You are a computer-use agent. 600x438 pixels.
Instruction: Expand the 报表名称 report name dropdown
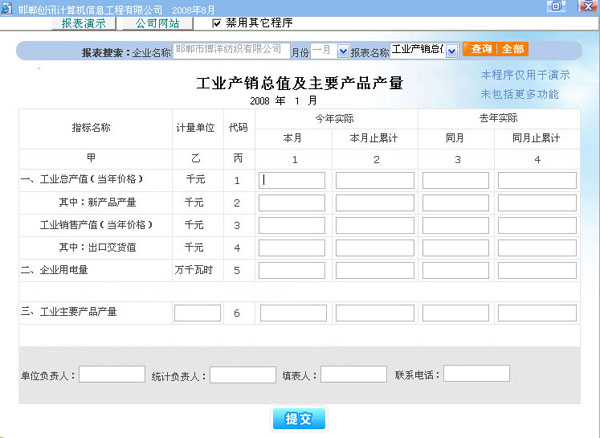point(451,49)
